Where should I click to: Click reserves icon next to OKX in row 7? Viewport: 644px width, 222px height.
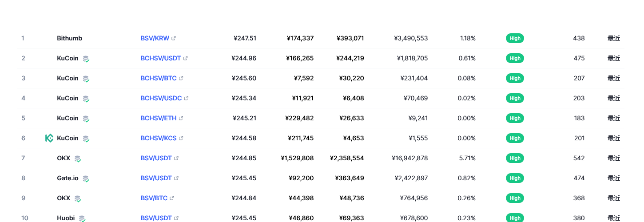78,159
